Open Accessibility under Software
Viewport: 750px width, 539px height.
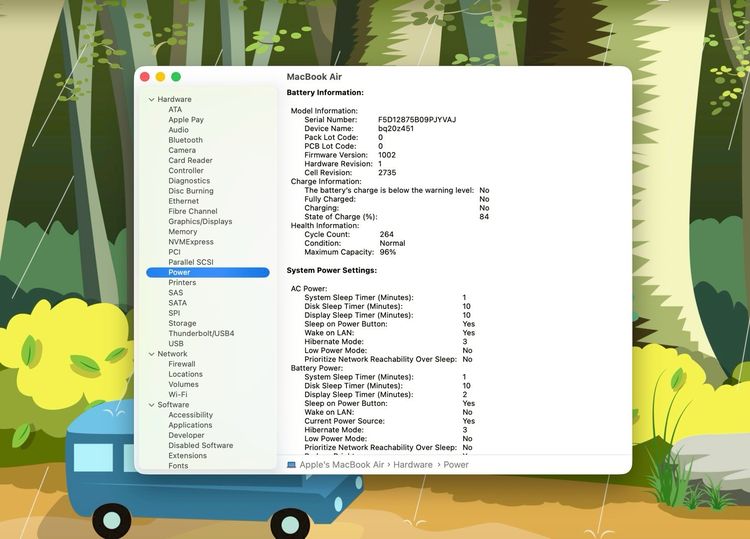pos(190,415)
